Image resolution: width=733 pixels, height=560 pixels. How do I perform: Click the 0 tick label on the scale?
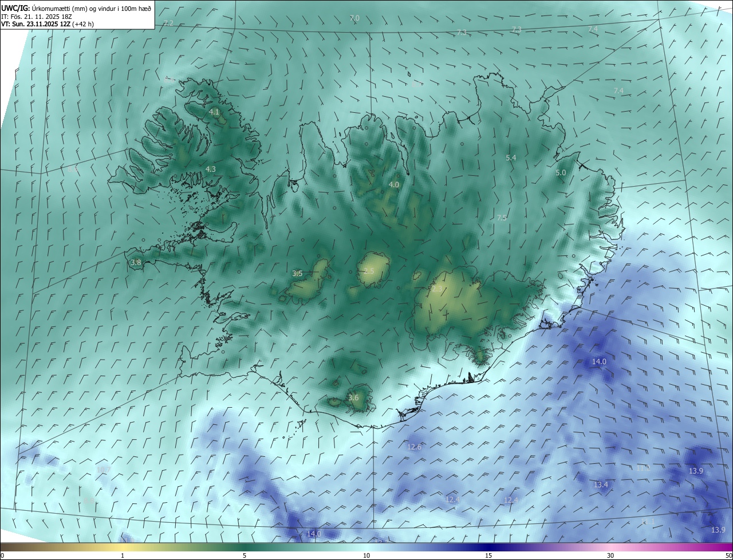pos(2,556)
